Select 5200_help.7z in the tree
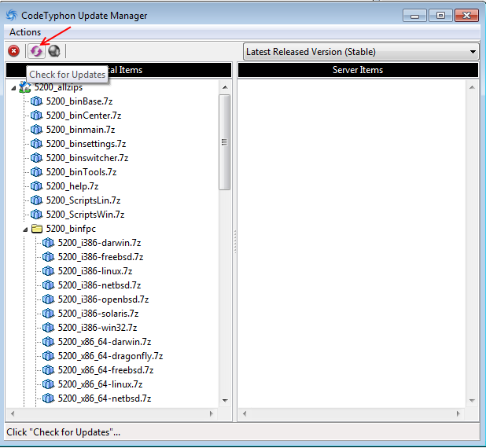The image size is (486, 448). point(72,186)
